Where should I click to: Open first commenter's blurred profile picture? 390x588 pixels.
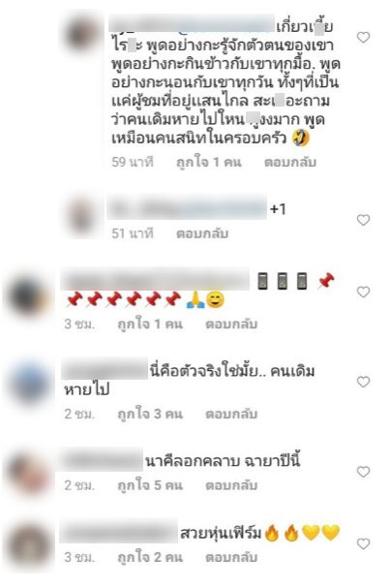(82, 34)
